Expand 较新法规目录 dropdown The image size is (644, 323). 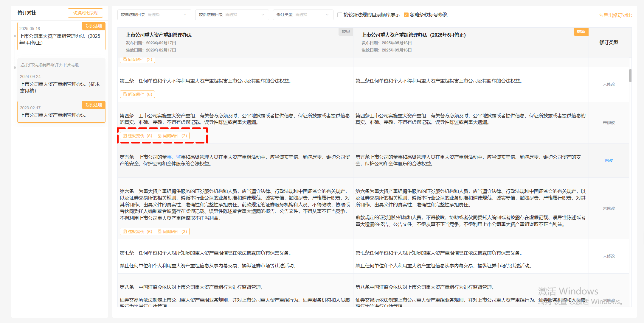[x=232, y=15]
